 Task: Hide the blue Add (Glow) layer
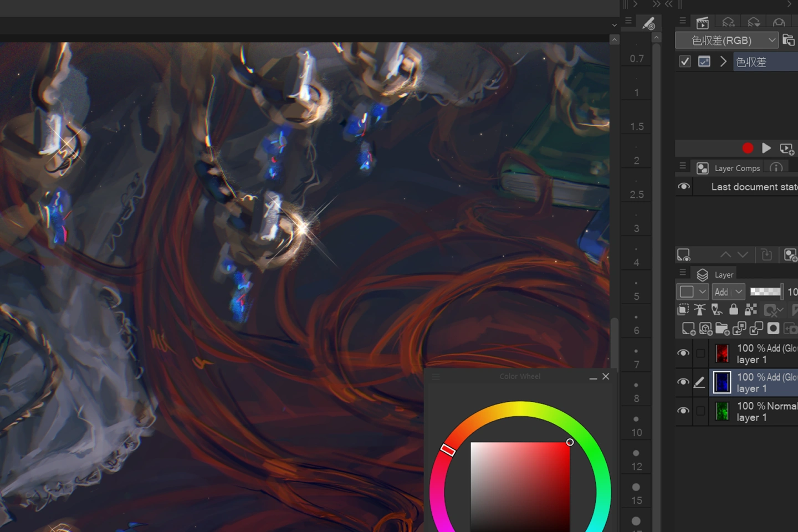683,382
